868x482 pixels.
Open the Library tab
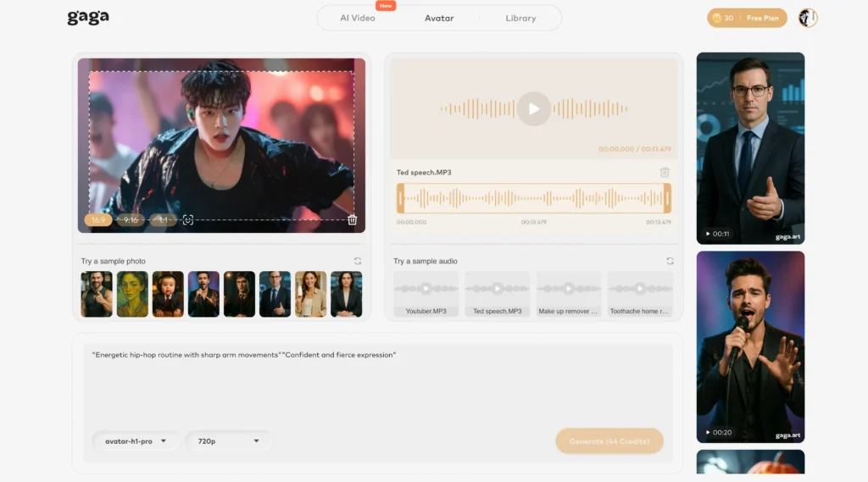520,18
